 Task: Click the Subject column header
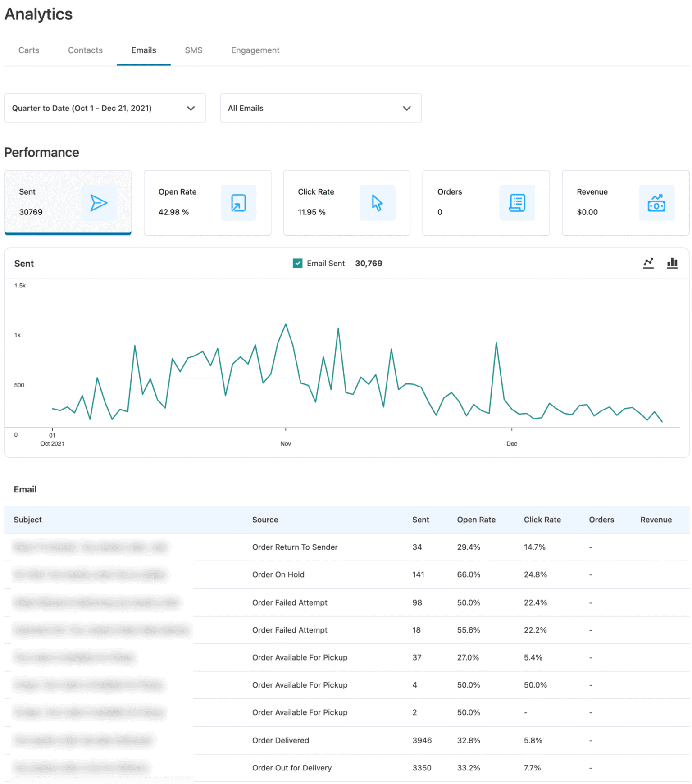(28, 520)
